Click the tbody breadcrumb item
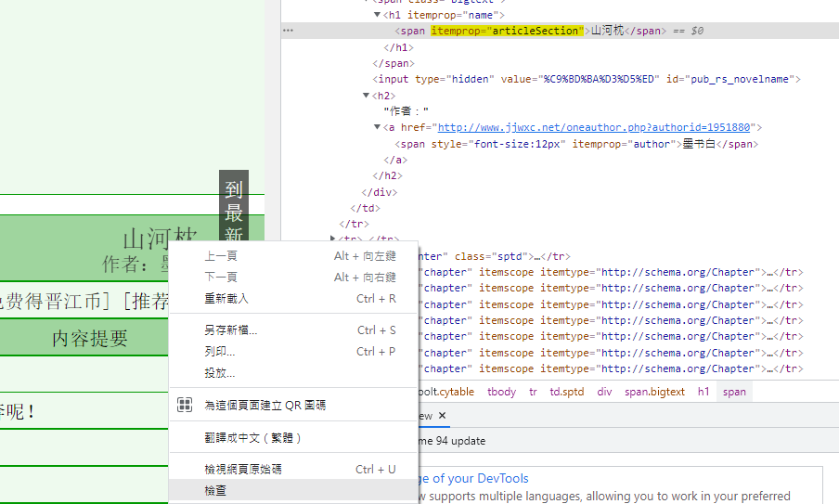 pos(501,392)
